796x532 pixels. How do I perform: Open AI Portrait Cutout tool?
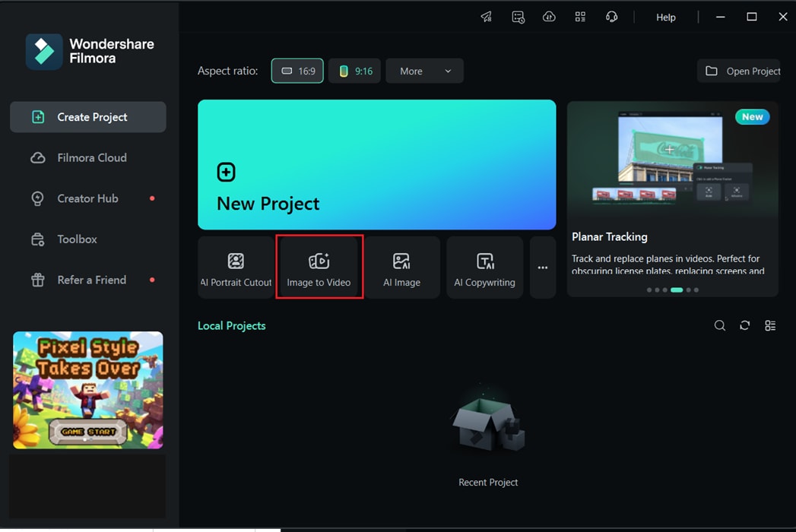click(236, 268)
